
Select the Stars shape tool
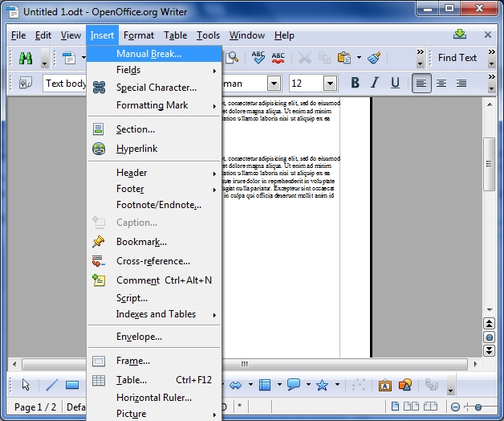(x=322, y=385)
